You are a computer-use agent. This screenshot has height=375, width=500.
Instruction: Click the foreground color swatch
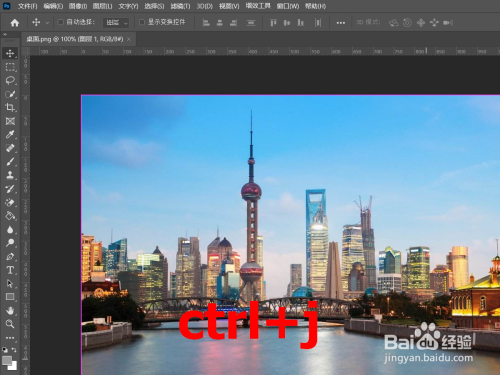(7, 360)
